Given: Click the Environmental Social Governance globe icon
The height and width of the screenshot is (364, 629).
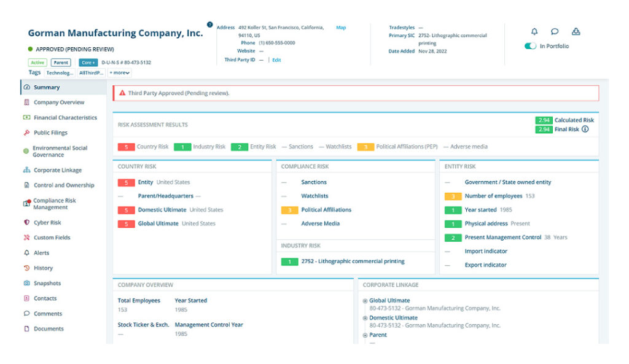Looking at the screenshot, I should [x=26, y=151].
